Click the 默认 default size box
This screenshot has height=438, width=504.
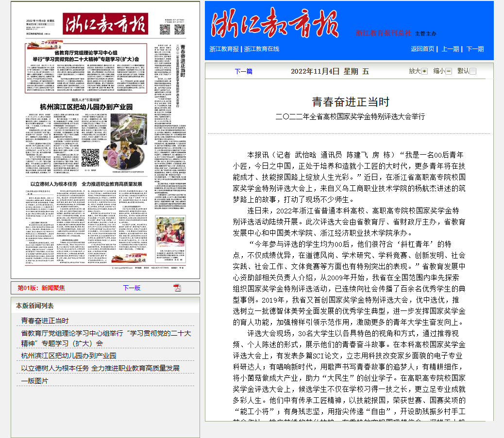pos(473,71)
